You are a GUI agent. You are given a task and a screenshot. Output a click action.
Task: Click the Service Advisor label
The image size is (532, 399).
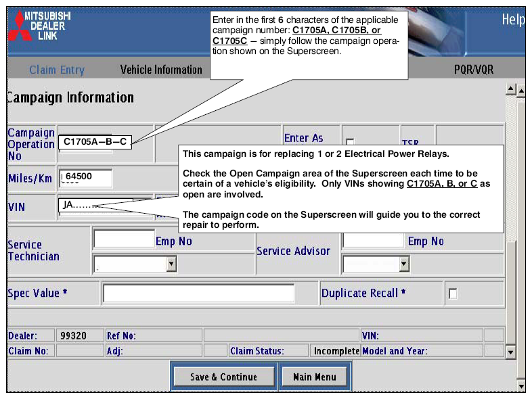click(x=293, y=251)
